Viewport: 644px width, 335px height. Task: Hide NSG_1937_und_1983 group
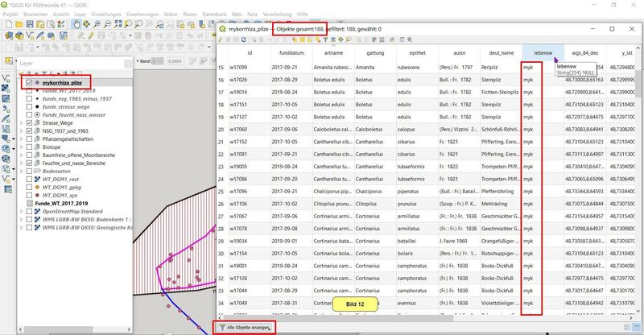click(29, 130)
